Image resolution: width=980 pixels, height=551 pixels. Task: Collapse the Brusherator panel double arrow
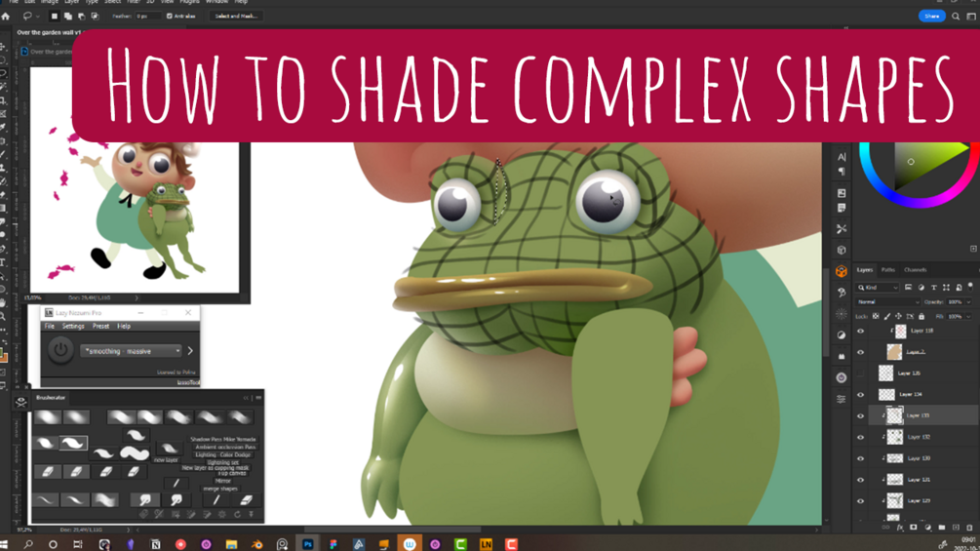246,397
